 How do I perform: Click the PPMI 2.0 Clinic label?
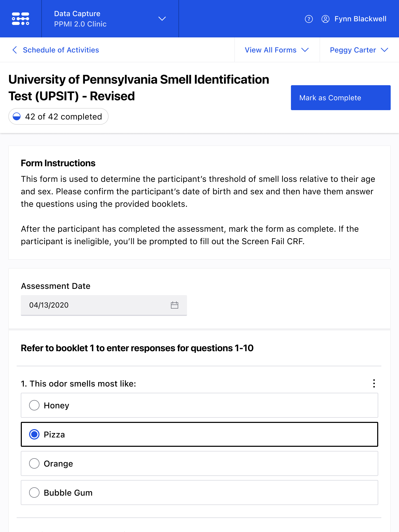click(x=80, y=24)
